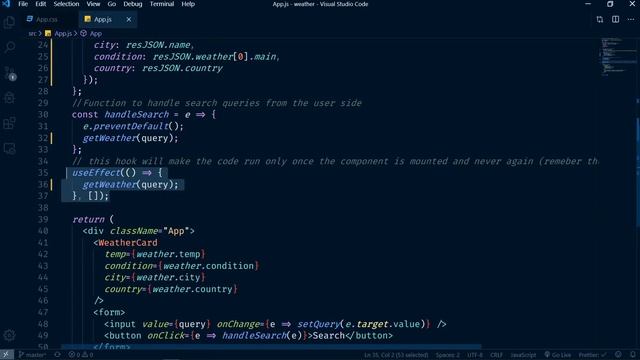Click weather.condition on line 43
Screen dimensions: 640x360
pyautogui.click(x=208, y=266)
